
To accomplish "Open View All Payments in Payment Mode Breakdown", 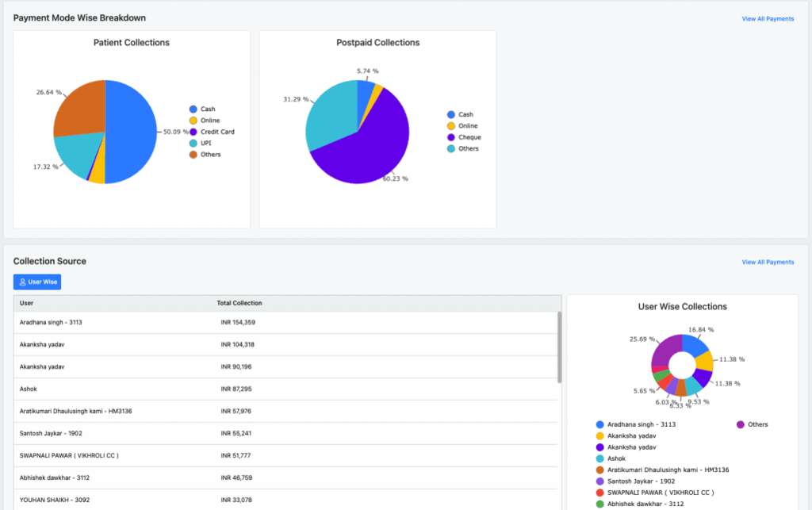I will (767, 18).
